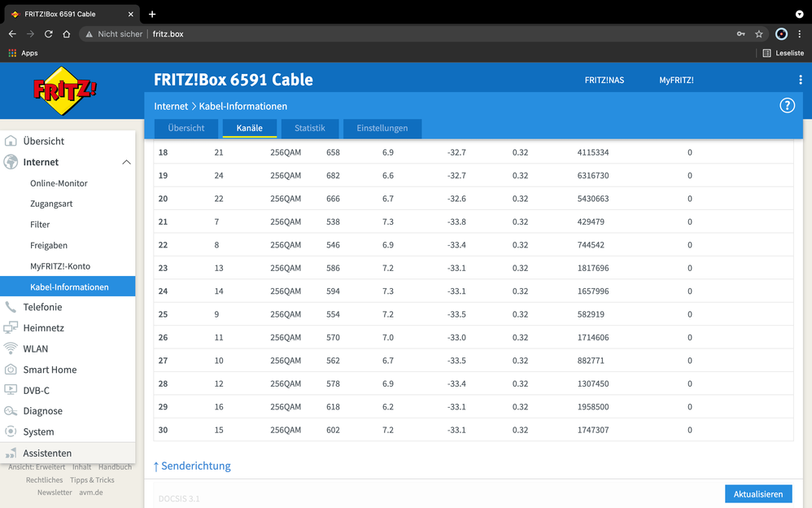Click the browser forward arrow

(x=31, y=33)
